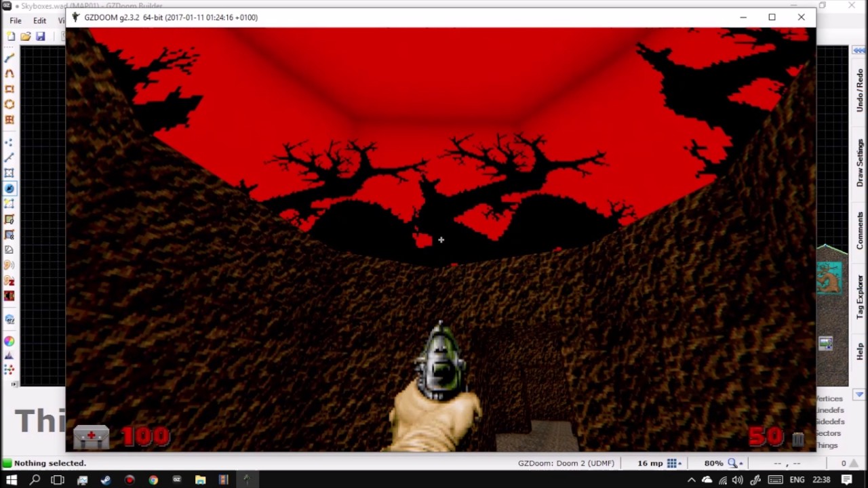Select the Floor Align mode icon

[x=9, y=220]
